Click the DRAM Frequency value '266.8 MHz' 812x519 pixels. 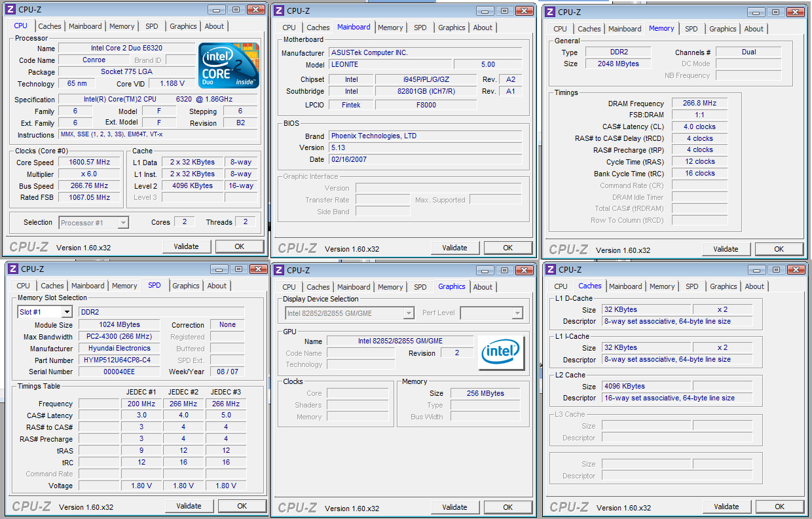tap(699, 104)
